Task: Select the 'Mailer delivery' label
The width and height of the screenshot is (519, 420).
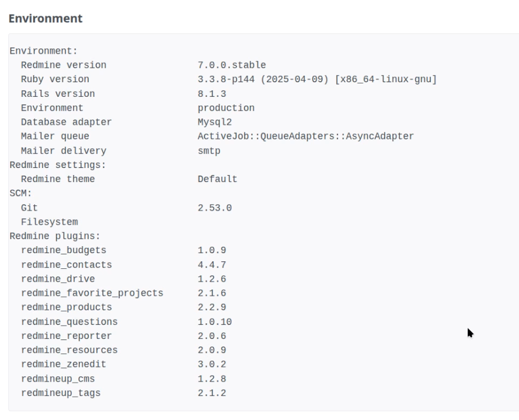Action: 64,151
